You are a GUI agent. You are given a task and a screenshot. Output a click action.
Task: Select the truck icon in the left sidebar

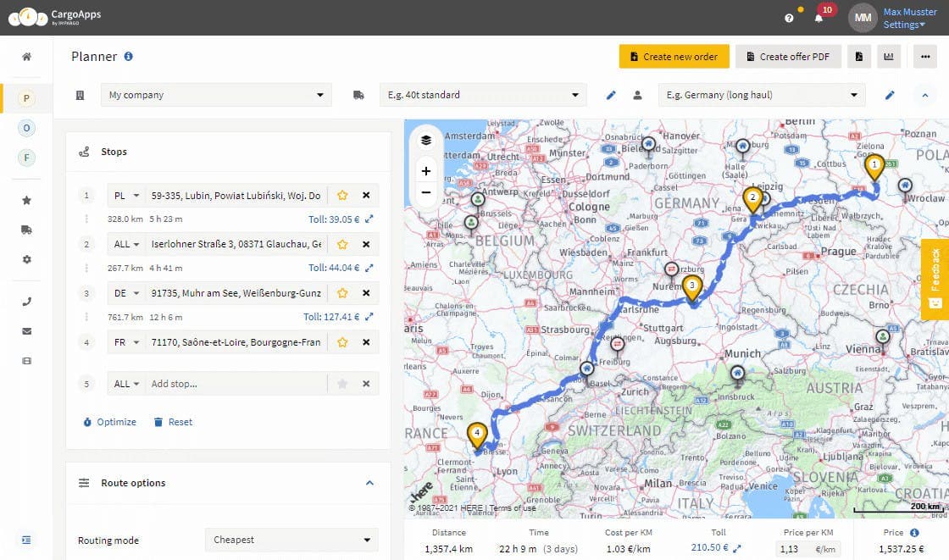(25, 229)
